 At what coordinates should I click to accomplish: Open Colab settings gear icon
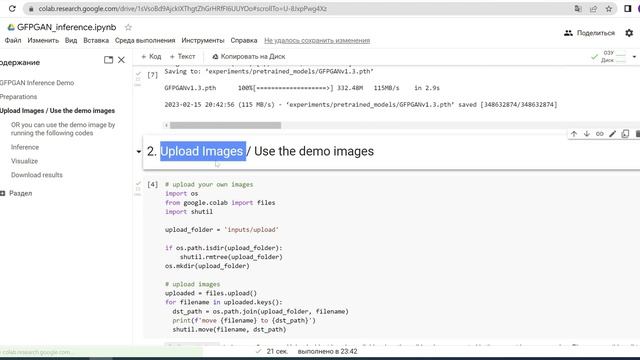point(629,33)
